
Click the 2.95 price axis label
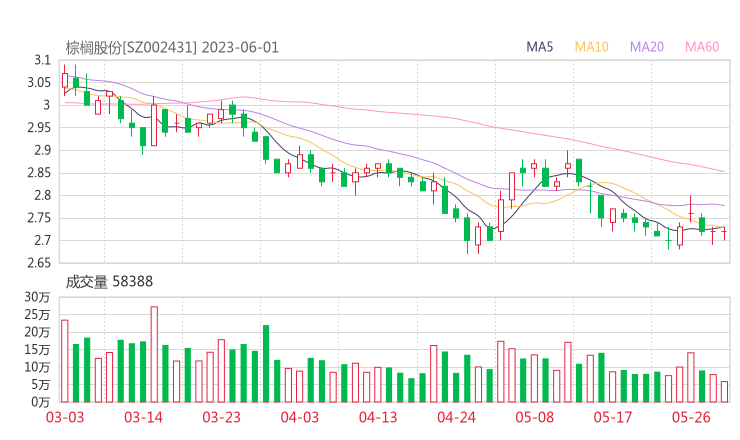click(39, 127)
